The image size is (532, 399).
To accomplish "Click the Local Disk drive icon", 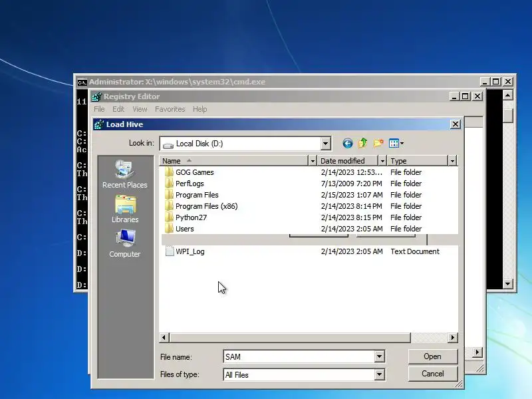I will (168, 145).
